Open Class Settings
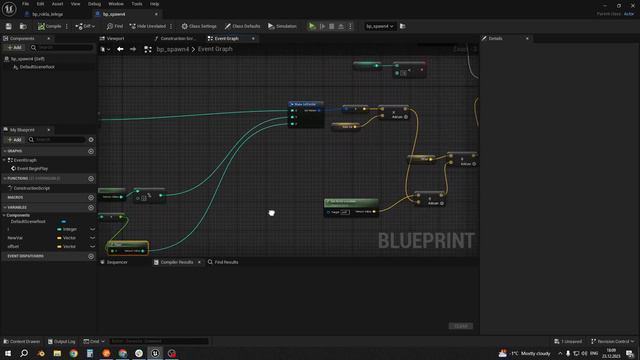Image resolution: width=640 pixels, height=360 pixels. 199,26
